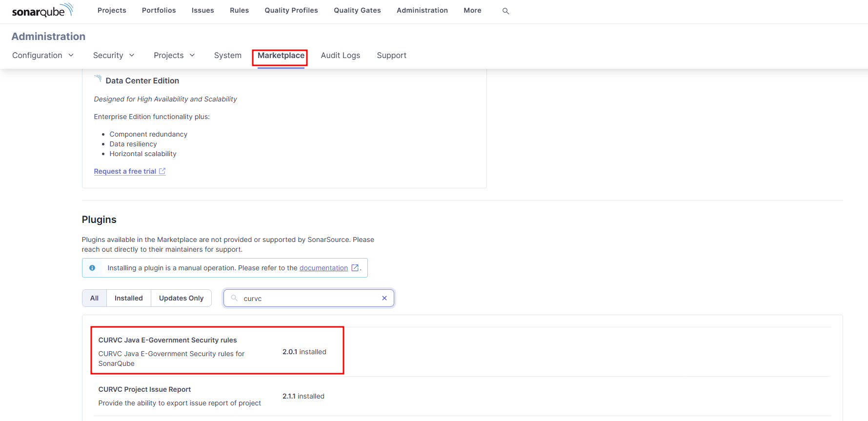The height and width of the screenshot is (421, 868).
Task: Click the magnifier icon inside plugin search box
Action: (234, 298)
